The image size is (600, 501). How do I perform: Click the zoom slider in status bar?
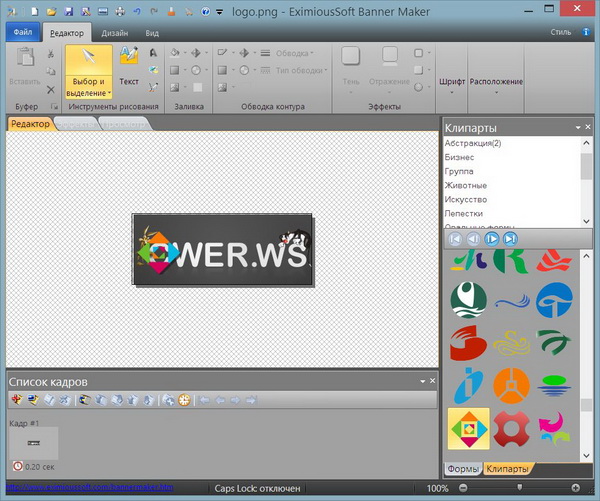coord(518,488)
